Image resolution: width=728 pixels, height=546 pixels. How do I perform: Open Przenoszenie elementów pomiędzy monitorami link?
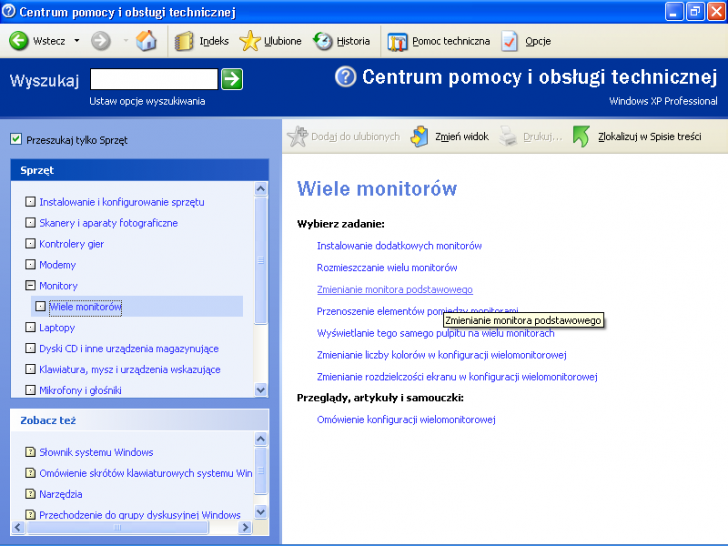(380, 311)
